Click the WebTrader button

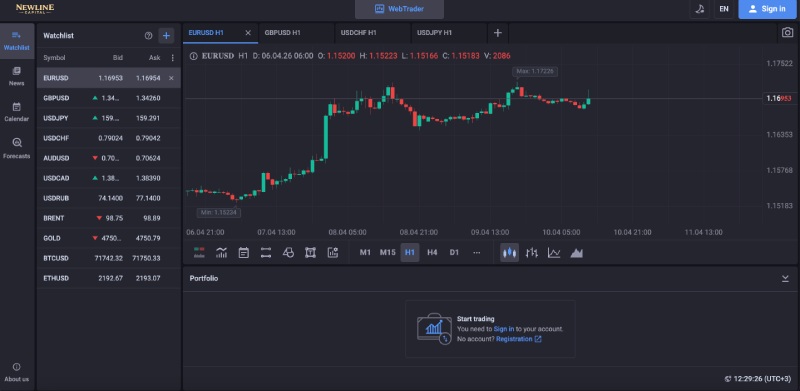coord(399,9)
